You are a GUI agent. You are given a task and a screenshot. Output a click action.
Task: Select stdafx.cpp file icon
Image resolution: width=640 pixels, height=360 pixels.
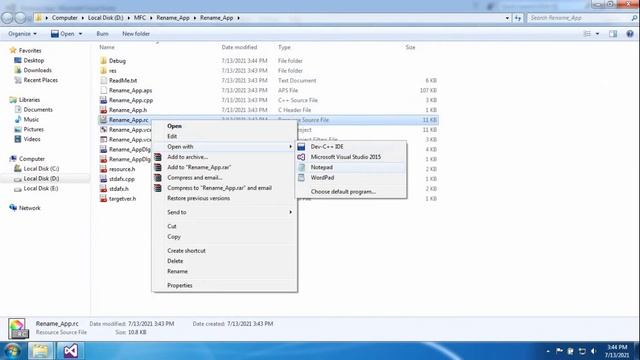click(x=103, y=179)
